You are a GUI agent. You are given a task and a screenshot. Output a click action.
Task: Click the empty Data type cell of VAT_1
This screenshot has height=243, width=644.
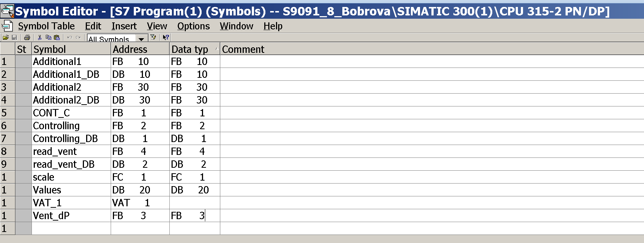click(x=195, y=203)
